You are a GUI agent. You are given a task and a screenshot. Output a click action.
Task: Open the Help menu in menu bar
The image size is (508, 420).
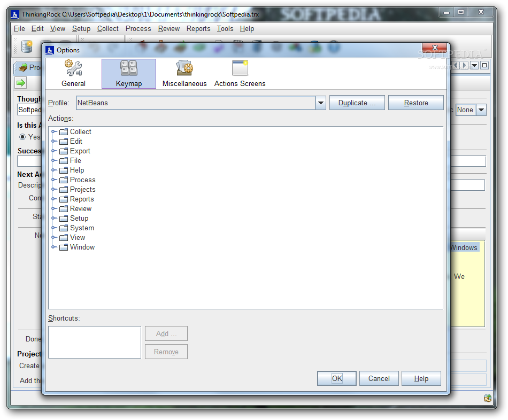[247, 29]
